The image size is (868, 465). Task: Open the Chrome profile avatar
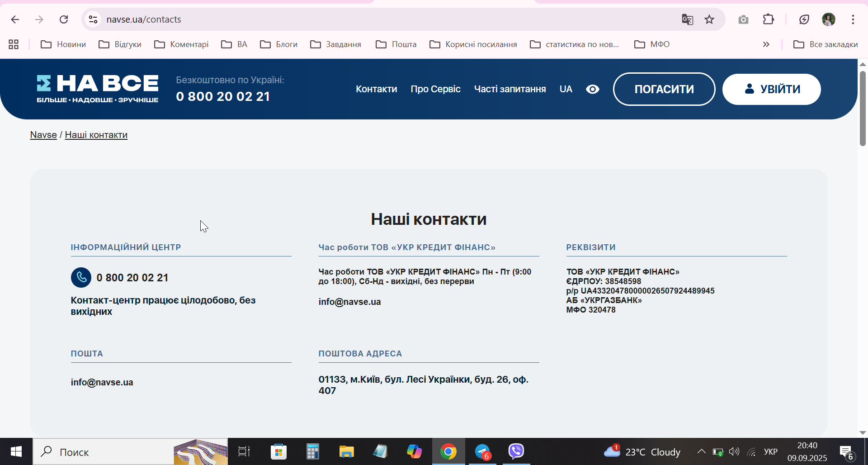pos(828,19)
